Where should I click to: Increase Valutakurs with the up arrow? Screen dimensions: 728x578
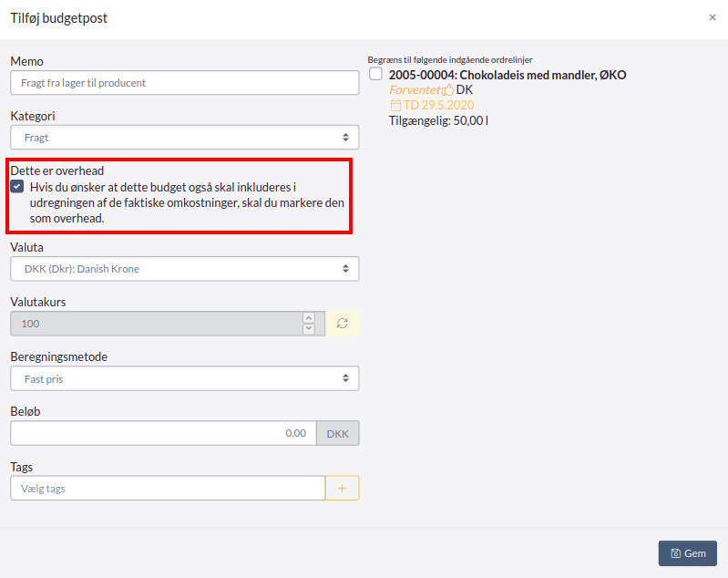[x=309, y=318]
